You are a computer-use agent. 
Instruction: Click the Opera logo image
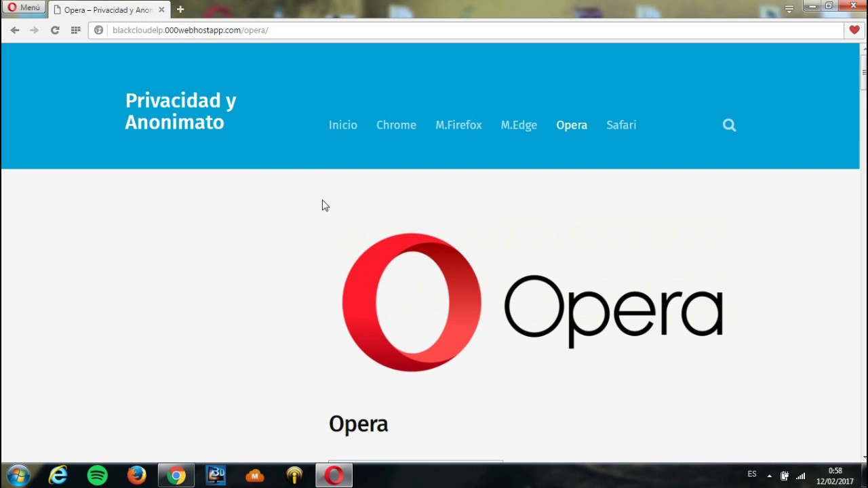[x=532, y=303]
